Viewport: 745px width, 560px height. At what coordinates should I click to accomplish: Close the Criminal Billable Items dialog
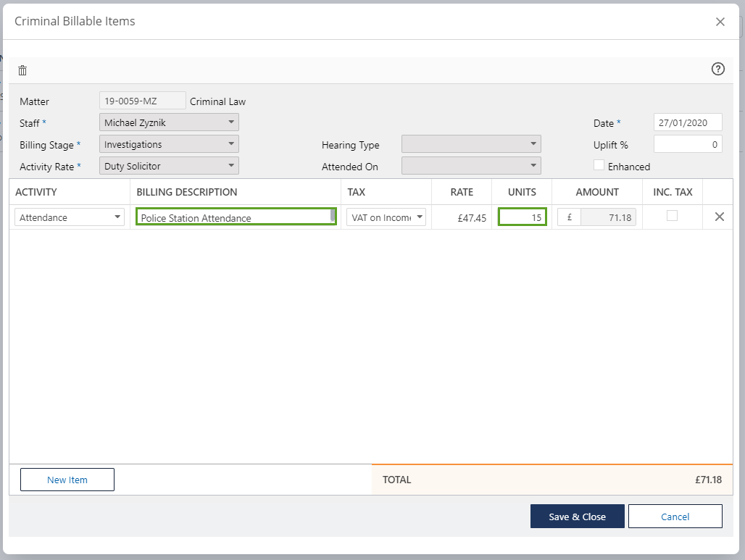tap(720, 22)
